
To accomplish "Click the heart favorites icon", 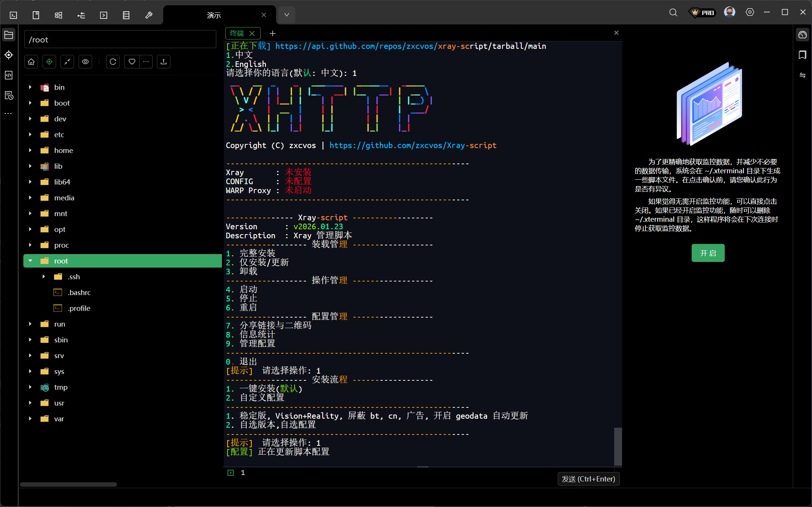I will point(132,62).
